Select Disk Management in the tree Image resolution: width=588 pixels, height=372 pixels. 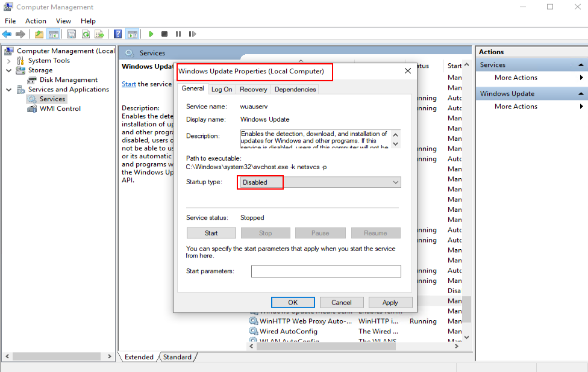[69, 80]
